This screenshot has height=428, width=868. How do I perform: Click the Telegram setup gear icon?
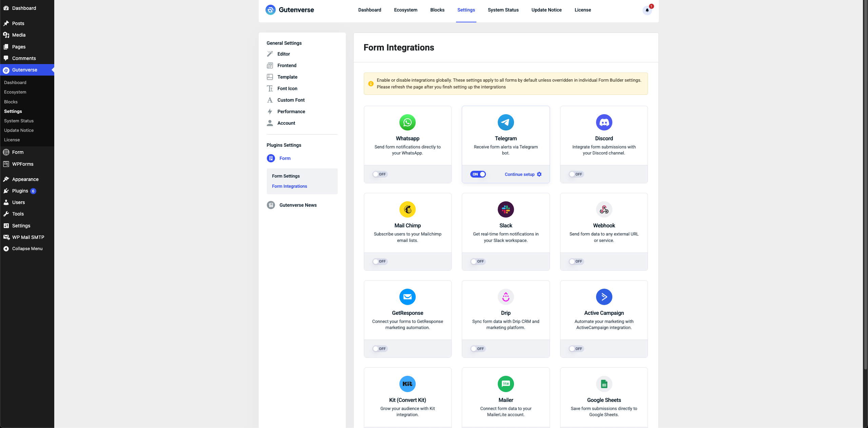[x=539, y=174]
